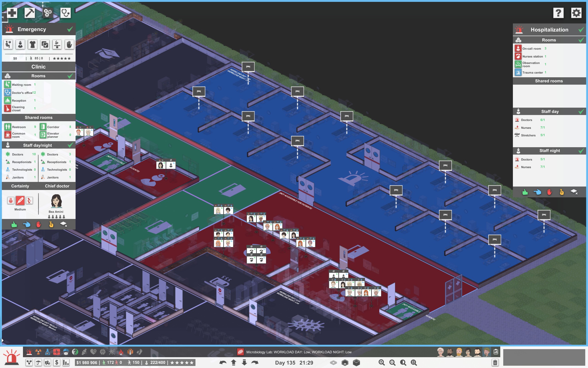Open the build hammer tool
This screenshot has height=368, width=588.
(30, 13)
